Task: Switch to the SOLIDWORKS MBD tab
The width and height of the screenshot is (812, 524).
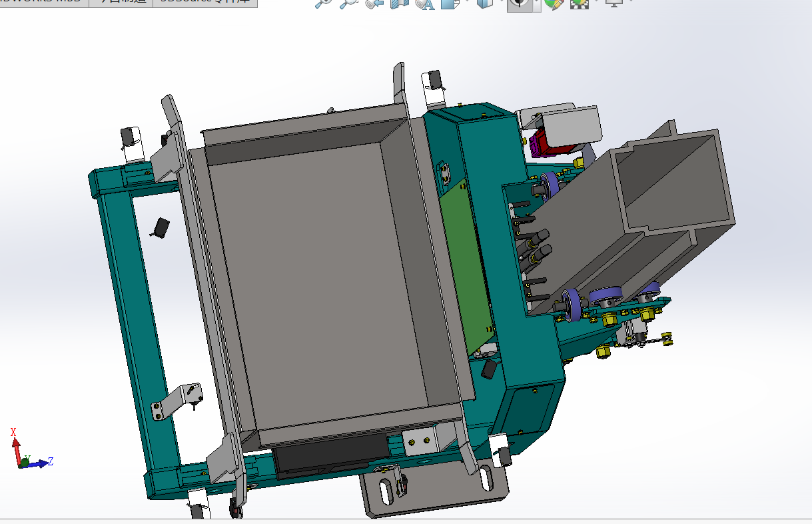Action: pyautogui.click(x=44, y=3)
